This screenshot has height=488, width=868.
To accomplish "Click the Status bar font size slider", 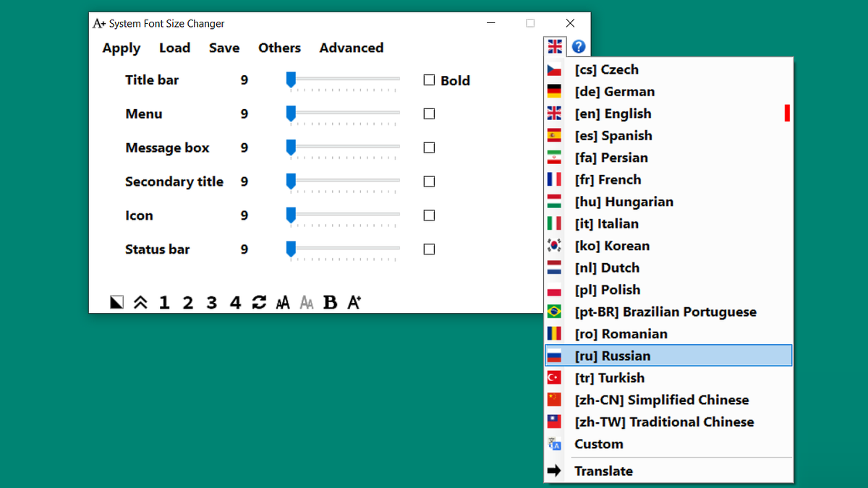I will coord(343,249).
